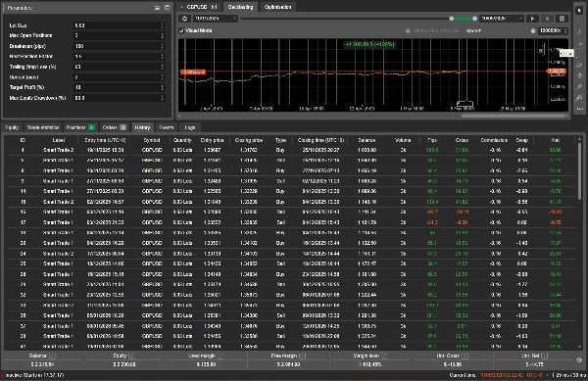Viewport: 588px width, 381px height.
Task: Open the backtest end date dropdown
Action: point(502,19)
